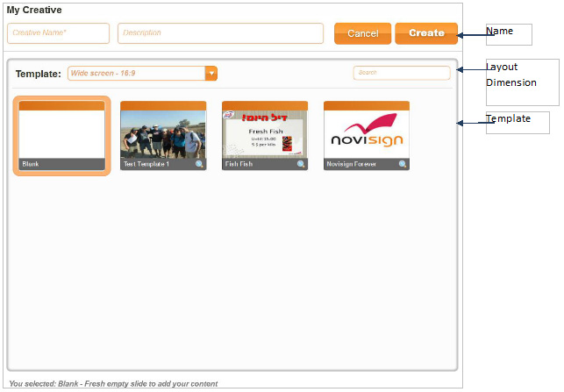Open the Template dropdown arrow
564x392 pixels.
pyautogui.click(x=211, y=74)
